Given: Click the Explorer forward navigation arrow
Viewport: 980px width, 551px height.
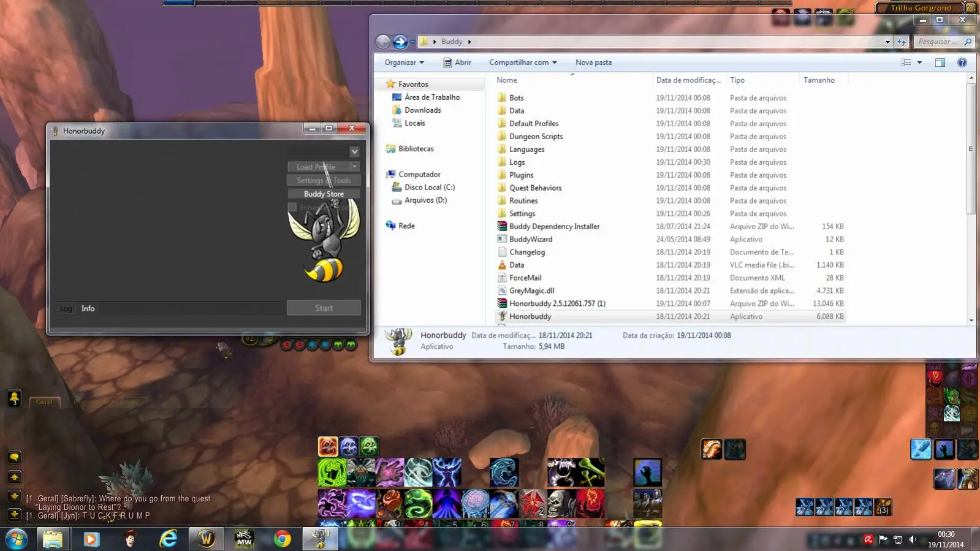Looking at the screenshot, I should tap(400, 42).
